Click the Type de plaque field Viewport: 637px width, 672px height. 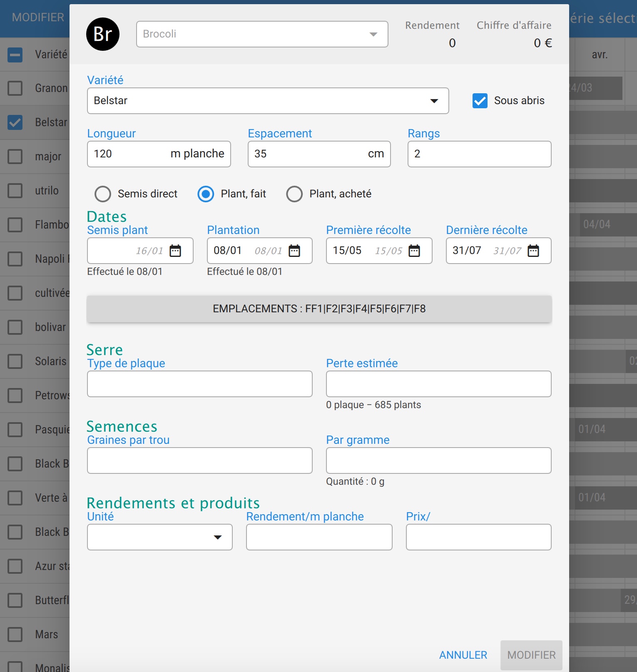(x=199, y=384)
